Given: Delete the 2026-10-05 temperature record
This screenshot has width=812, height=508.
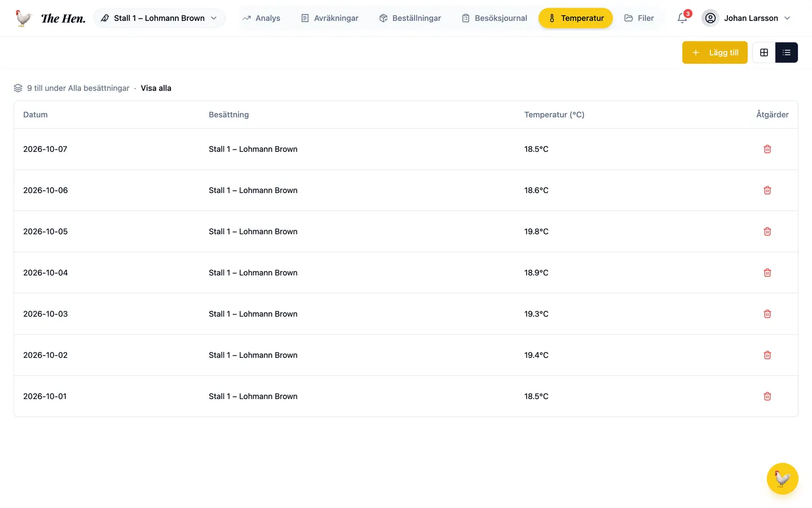Looking at the screenshot, I should pos(767,231).
